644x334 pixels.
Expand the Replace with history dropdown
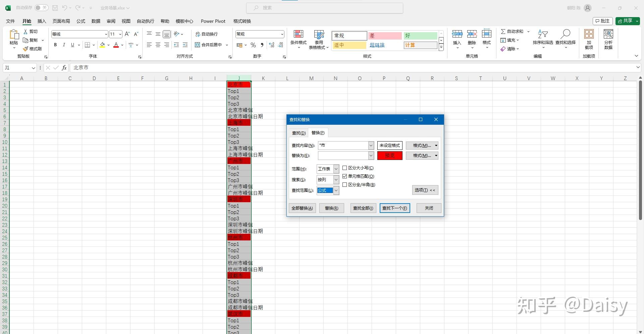click(371, 156)
